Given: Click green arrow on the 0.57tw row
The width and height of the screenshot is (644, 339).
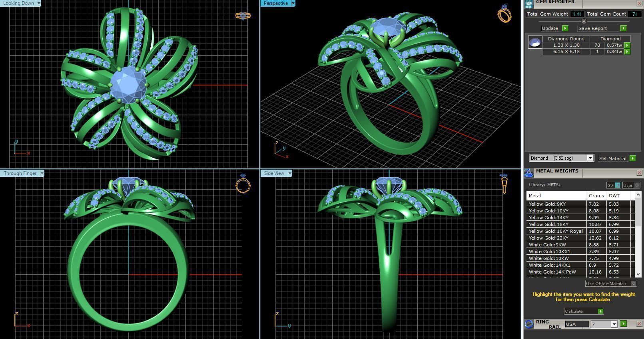Looking at the screenshot, I should click(627, 46).
